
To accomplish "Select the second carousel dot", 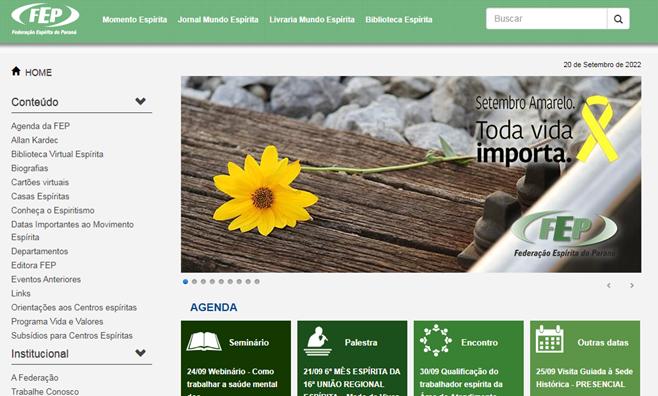I will coord(194,282).
